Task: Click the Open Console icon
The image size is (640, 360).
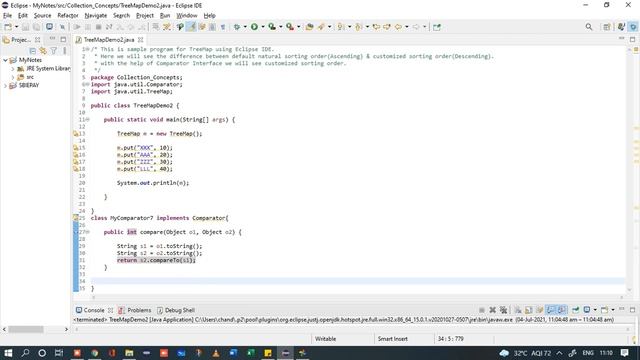Action: coord(604,310)
